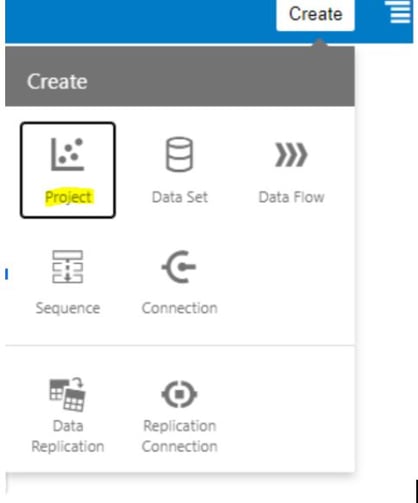The image size is (418, 503).
Task: Click the small arrow pointer under Create button
Action: [x=319, y=43]
